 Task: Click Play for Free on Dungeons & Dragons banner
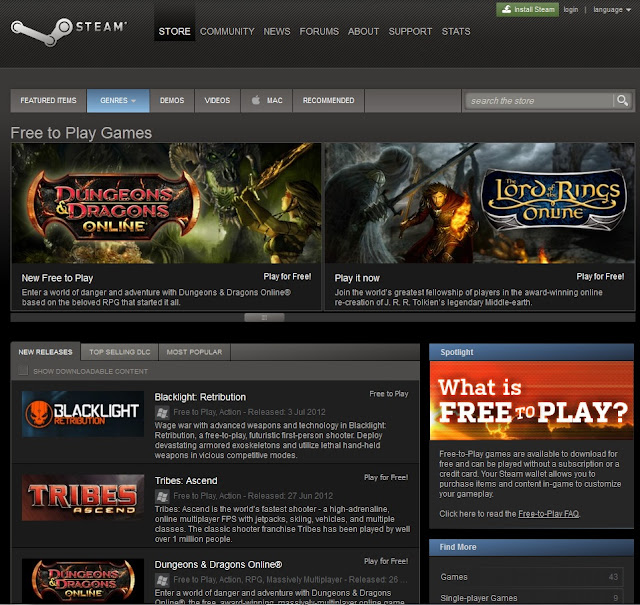[287, 276]
